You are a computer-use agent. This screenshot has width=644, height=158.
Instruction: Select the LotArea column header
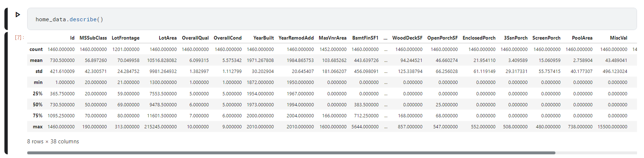pyautogui.click(x=168, y=38)
